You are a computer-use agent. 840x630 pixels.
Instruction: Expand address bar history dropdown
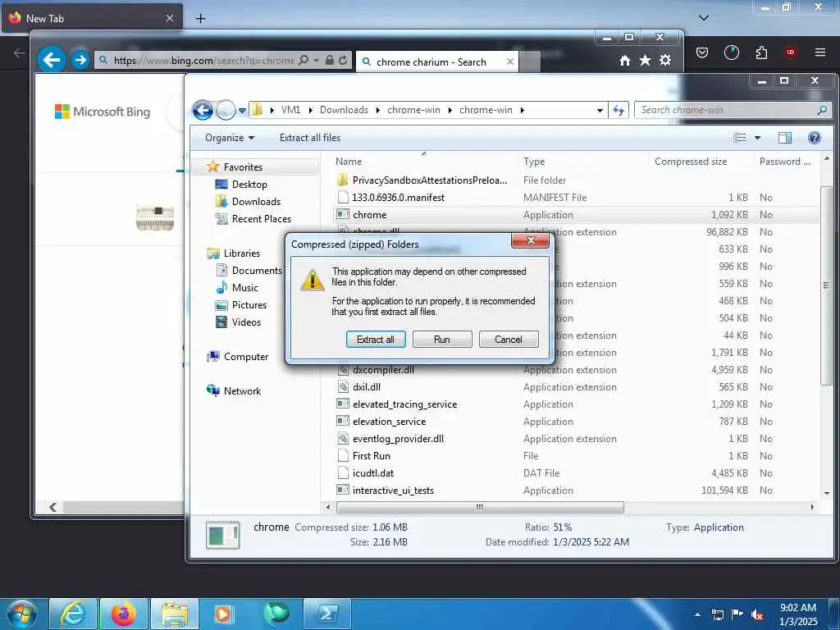[600, 111]
